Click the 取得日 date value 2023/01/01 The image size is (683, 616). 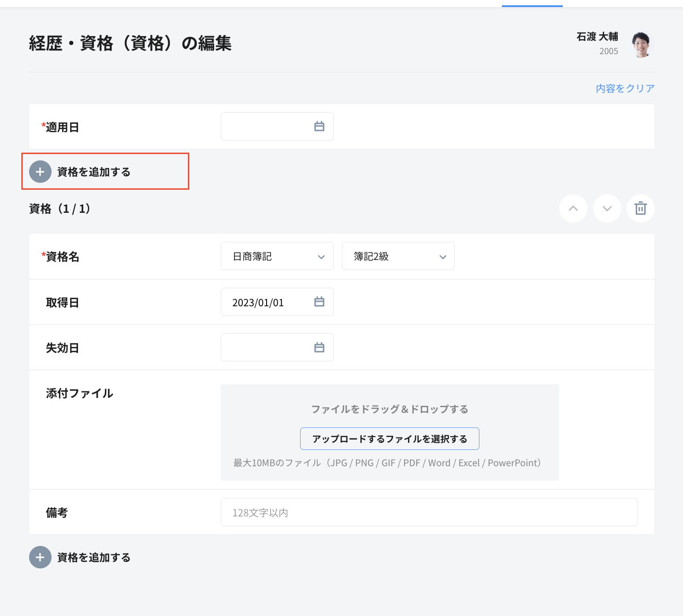tap(258, 303)
